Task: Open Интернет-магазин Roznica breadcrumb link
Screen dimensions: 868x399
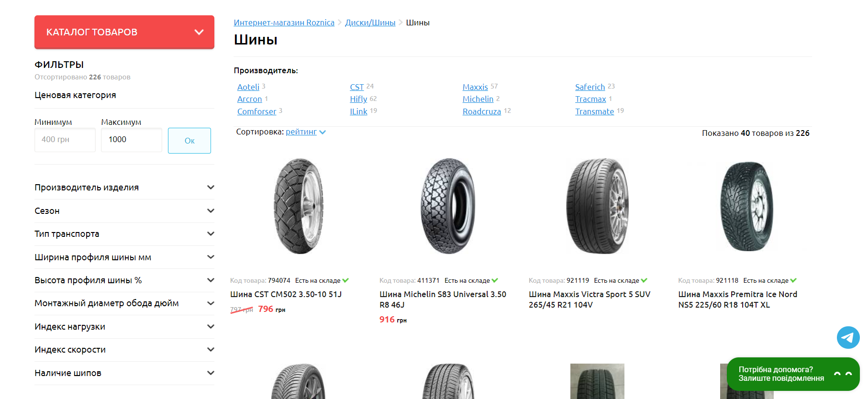Action: (284, 22)
